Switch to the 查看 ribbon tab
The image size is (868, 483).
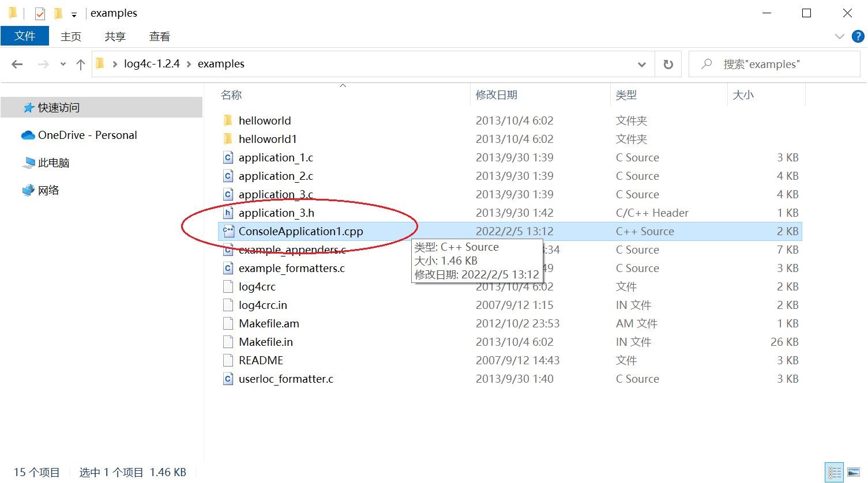click(x=159, y=36)
